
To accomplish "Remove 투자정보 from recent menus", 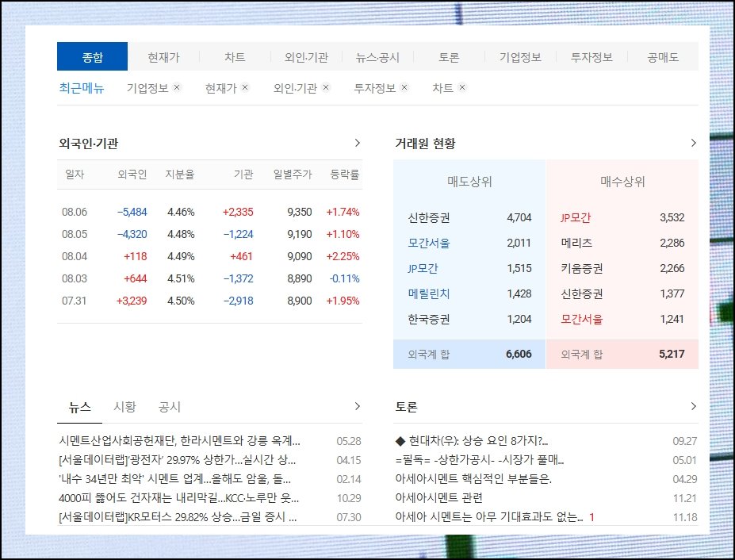I will click(404, 87).
